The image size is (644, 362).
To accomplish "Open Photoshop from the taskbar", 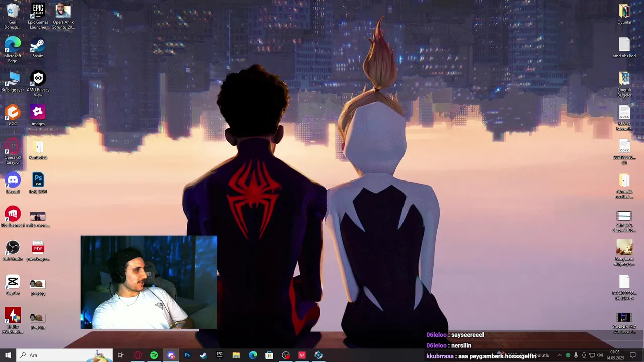I will [x=187, y=355].
